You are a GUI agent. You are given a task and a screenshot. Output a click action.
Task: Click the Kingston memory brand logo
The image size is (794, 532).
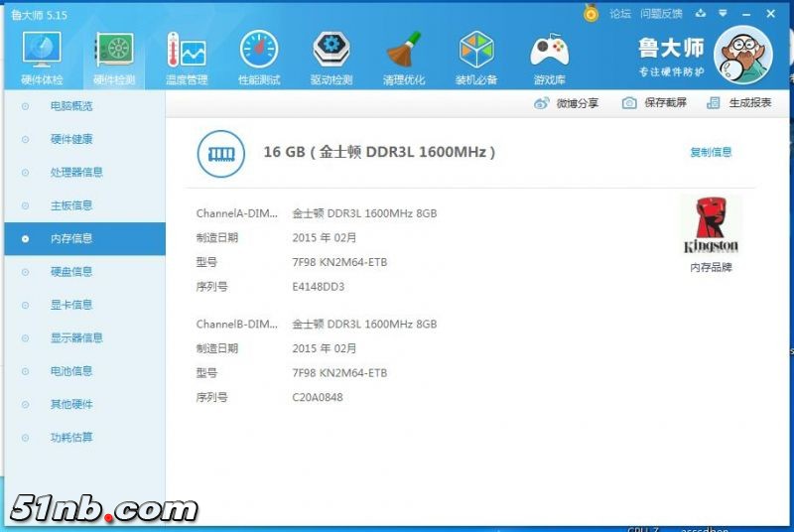pyautogui.click(x=711, y=226)
